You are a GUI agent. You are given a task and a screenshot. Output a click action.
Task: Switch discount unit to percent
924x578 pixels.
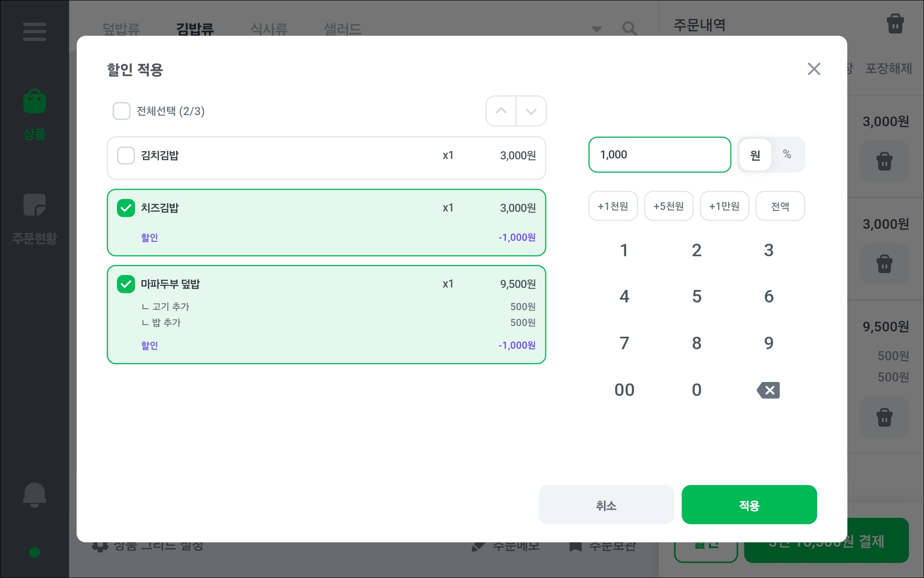click(x=787, y=155)
